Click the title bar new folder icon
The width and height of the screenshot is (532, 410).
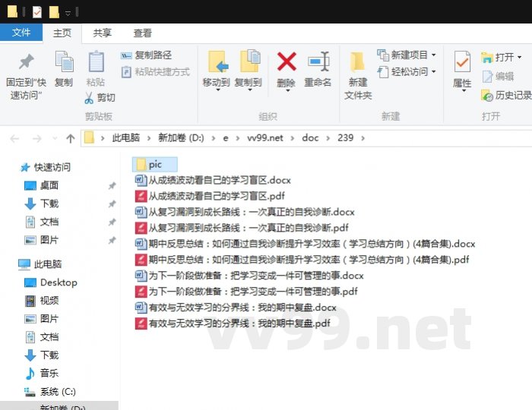pos(54,12)
